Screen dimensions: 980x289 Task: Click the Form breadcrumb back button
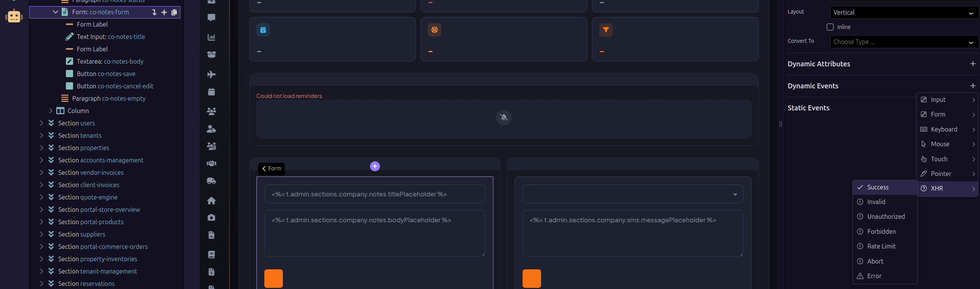tap(271, 169)
